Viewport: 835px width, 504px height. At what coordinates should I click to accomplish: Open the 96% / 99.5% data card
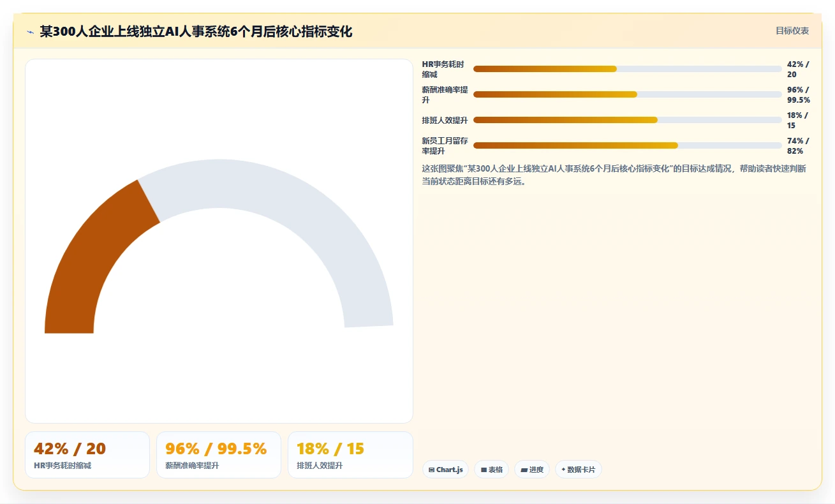219,455
